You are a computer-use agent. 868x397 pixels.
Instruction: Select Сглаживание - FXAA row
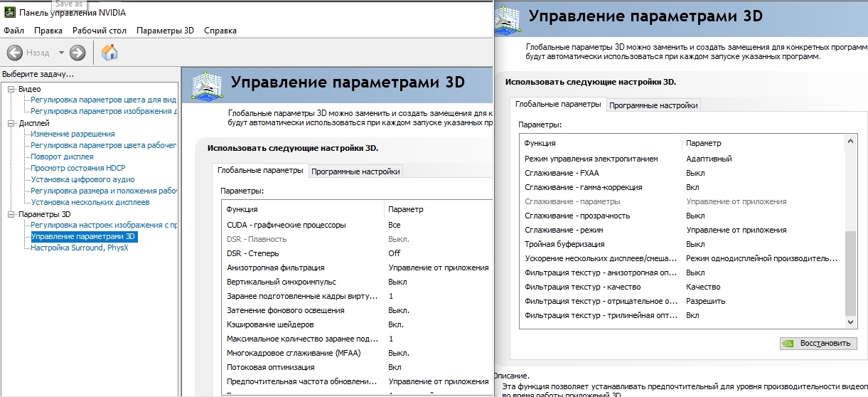pyautogui.click(x=682, y=173)
